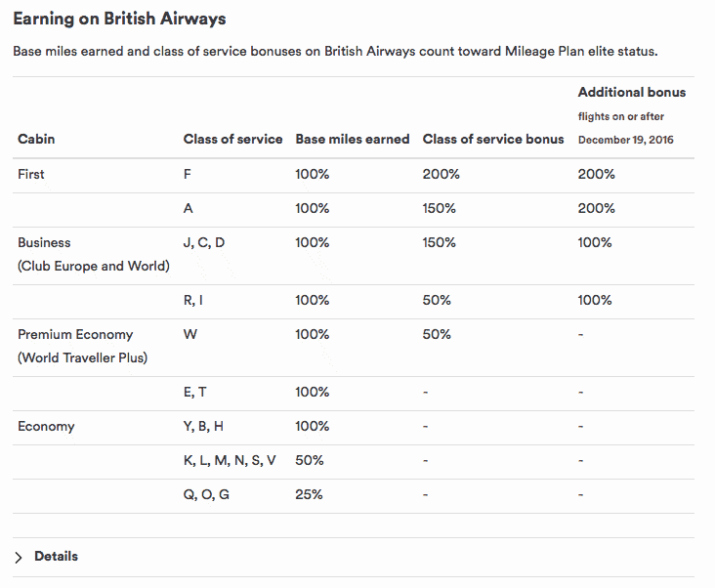Select the 'K, L, M, N, S, V' cell
This screenshot has height=588, width=715.
(230, 460)
